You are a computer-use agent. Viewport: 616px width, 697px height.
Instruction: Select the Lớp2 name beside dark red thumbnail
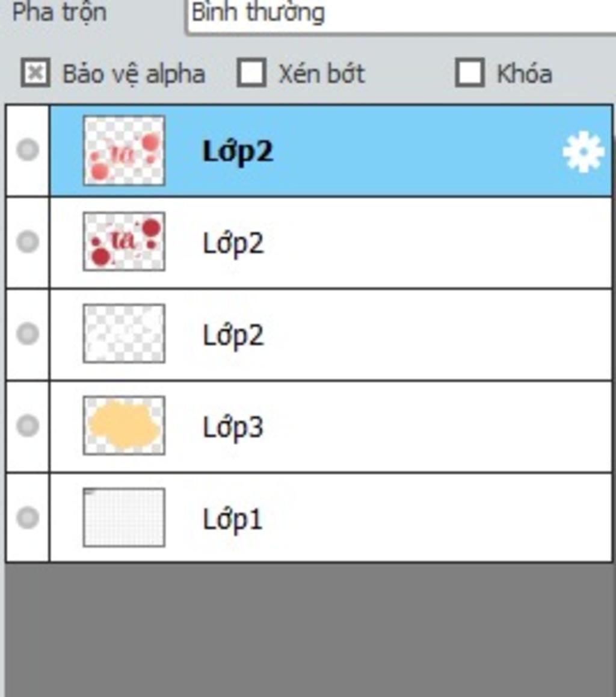tap(233, 244)
